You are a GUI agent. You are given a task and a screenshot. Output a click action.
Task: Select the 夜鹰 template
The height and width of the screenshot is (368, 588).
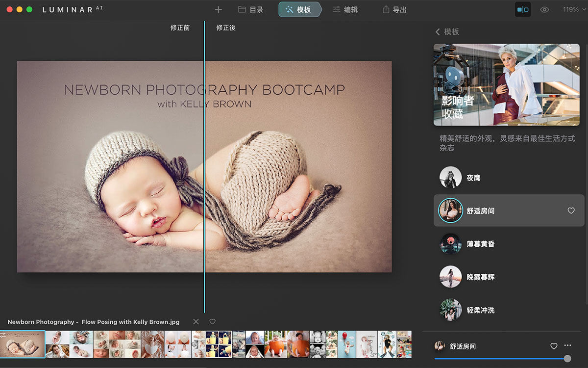coord(509,178)
